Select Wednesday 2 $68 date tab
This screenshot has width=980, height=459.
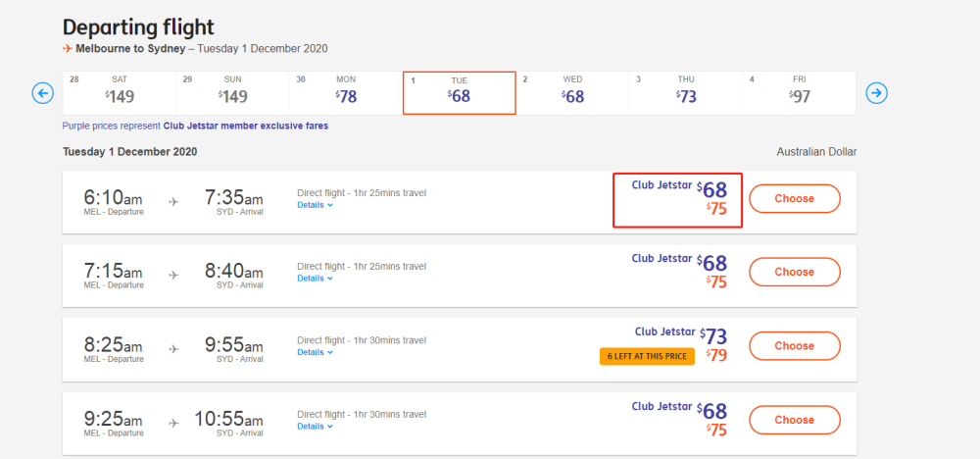point(572,92)
